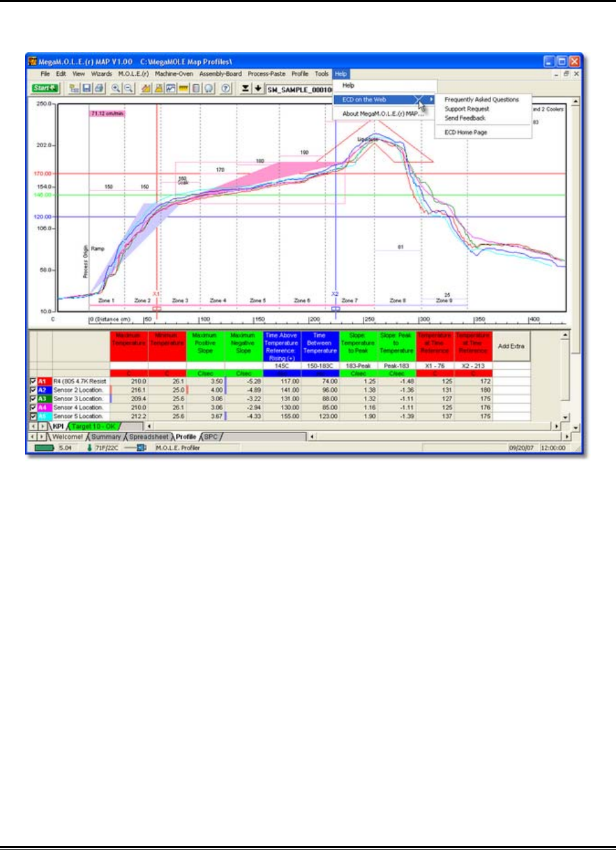Switch to the Spreadsheet tab

[148, 436]
